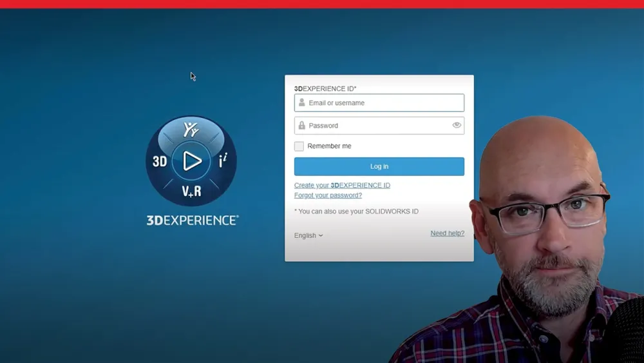The width and height of the screenshot is (644, 363).
Task: Click the Log in button
Action: click(x=379, y=166)
